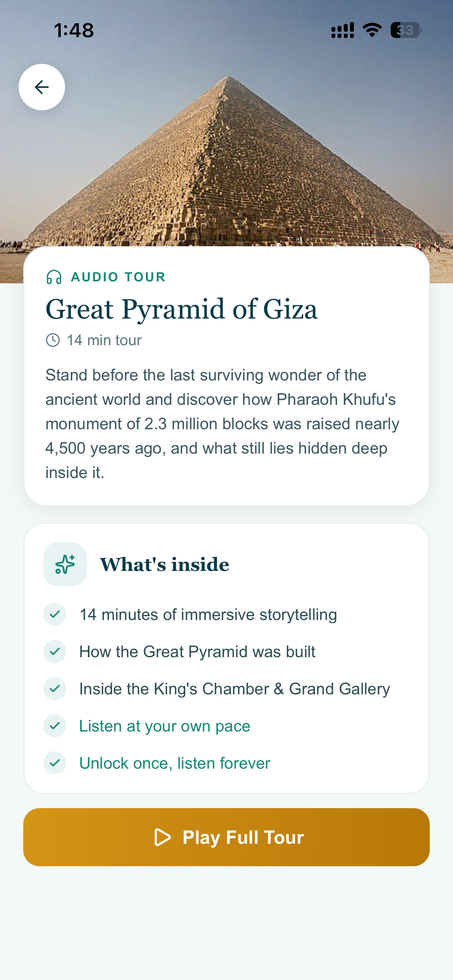
Task: Click the 1:48 time in the status bar
Action: (x=74, y=30)
